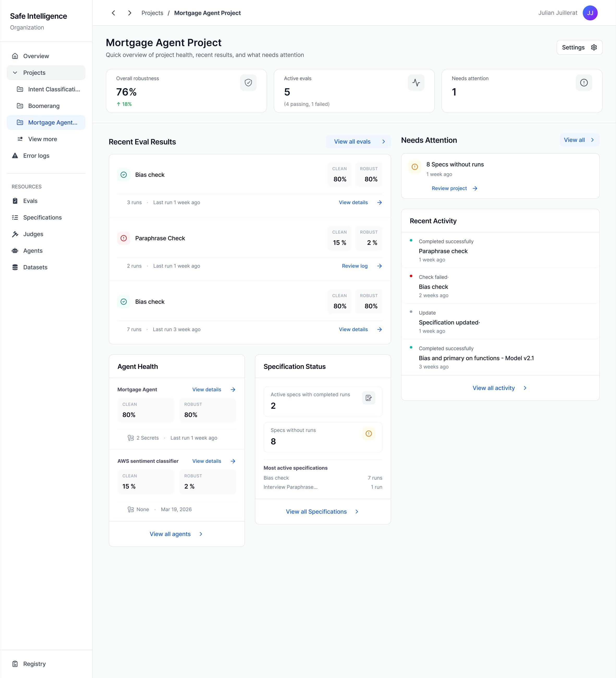Select the Mortgage Agent project in sidebar
616x678 pixels.
(x=46, y=122)
